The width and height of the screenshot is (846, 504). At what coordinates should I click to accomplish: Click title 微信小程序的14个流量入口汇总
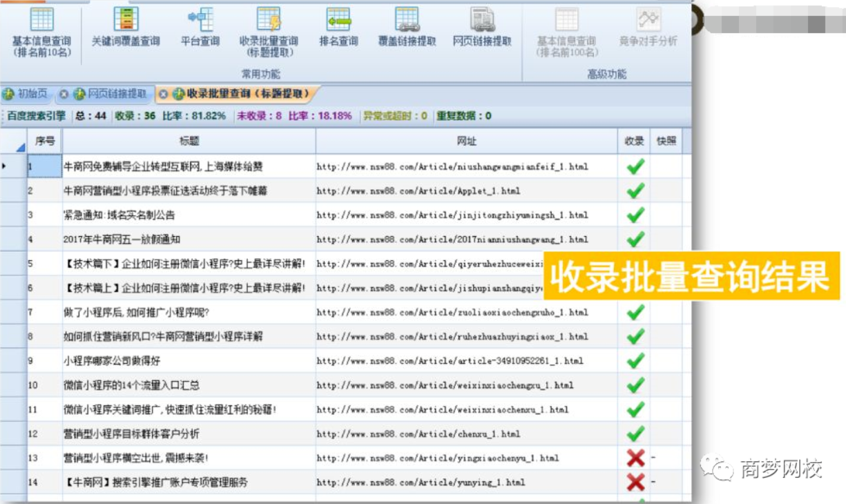click(x=131, y=385)
